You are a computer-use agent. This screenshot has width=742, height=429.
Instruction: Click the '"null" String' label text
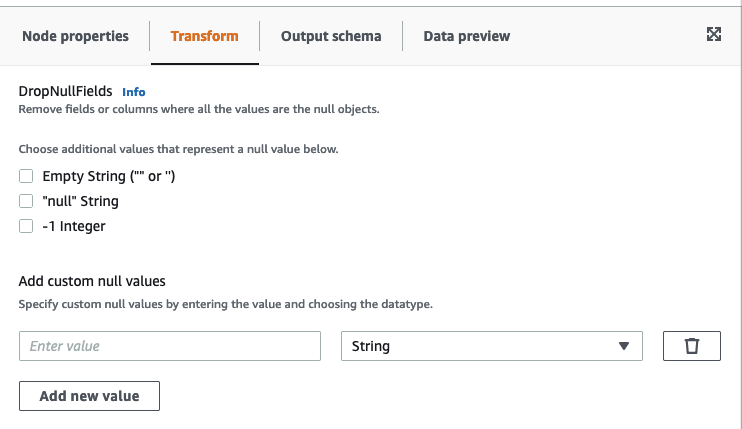point(80,201)
